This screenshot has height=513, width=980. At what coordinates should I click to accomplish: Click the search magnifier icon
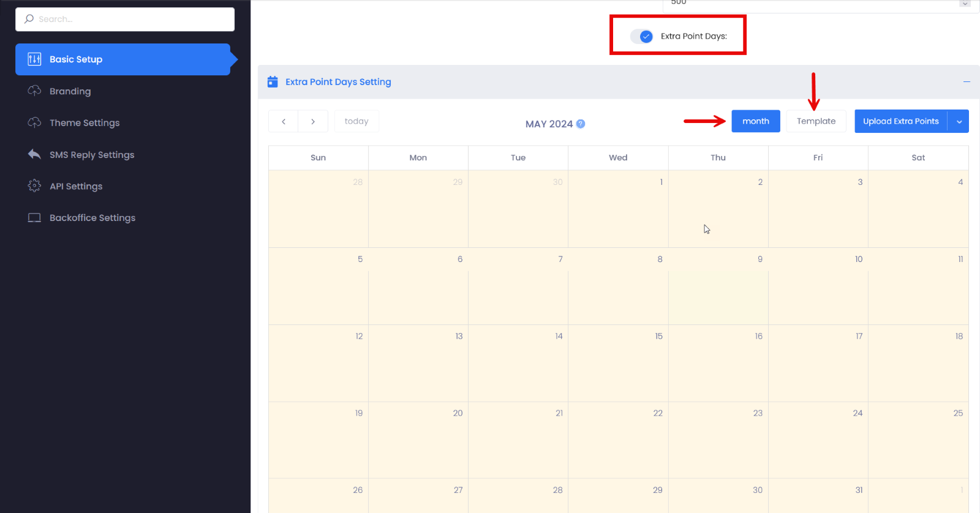tap(29, 19)
